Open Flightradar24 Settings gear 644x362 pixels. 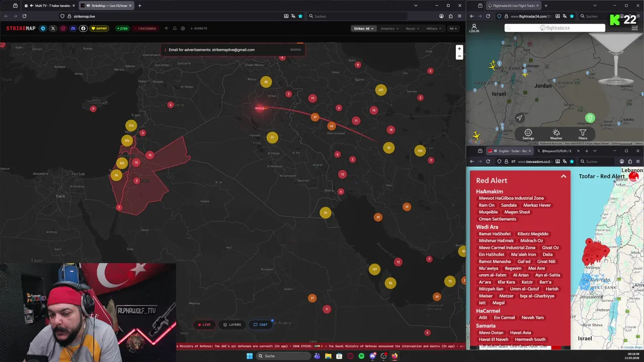(x=528, y=135)
